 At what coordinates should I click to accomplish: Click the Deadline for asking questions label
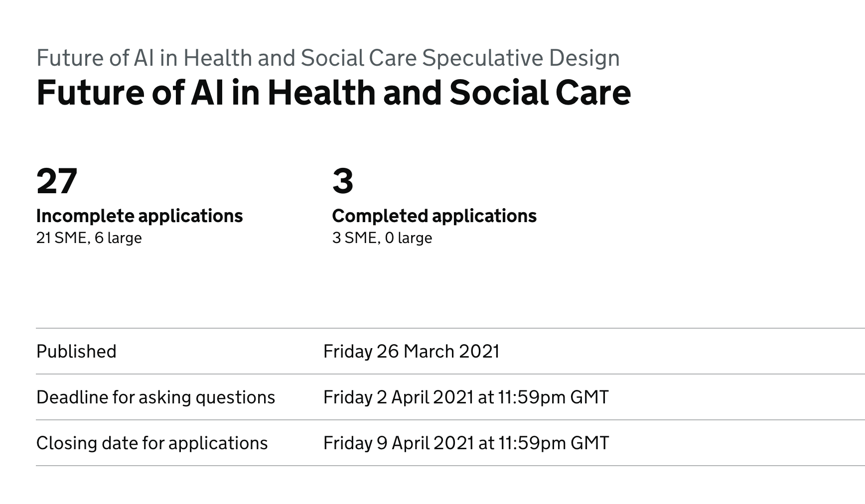click(x=155, y=397)
